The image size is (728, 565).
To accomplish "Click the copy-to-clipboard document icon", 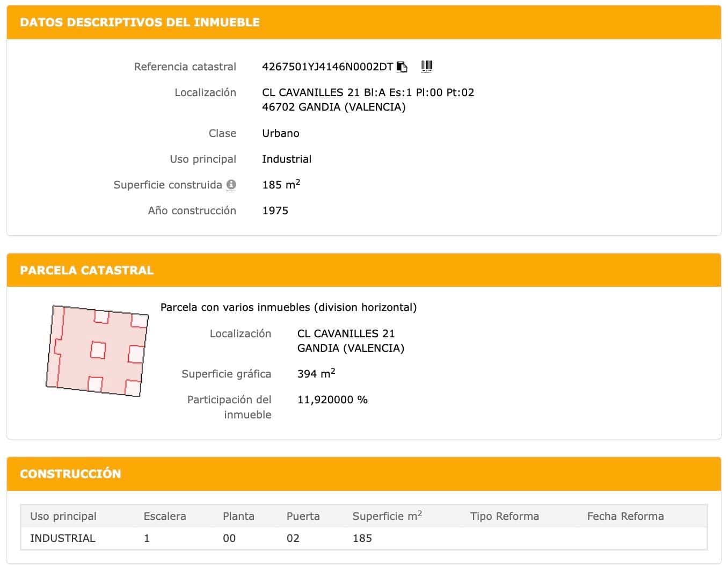I will tap(402, 66).
